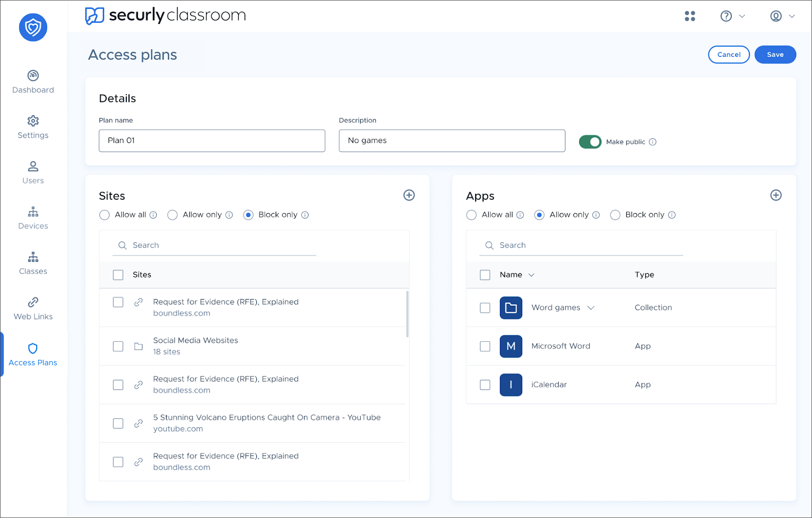The image size is (812, 518).
Task: Click the Word games collection folder icon
Action: (x=511, y=308)
